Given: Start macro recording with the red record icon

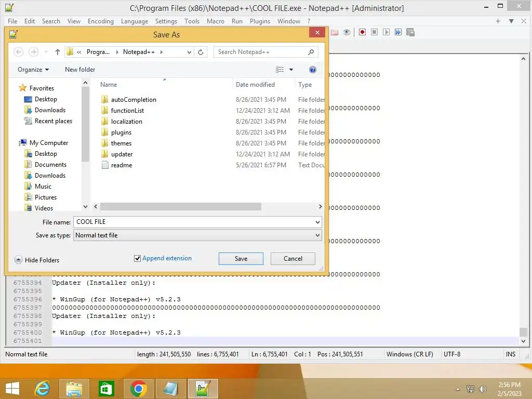Looking at the screenshot, I should pos(362,32).
